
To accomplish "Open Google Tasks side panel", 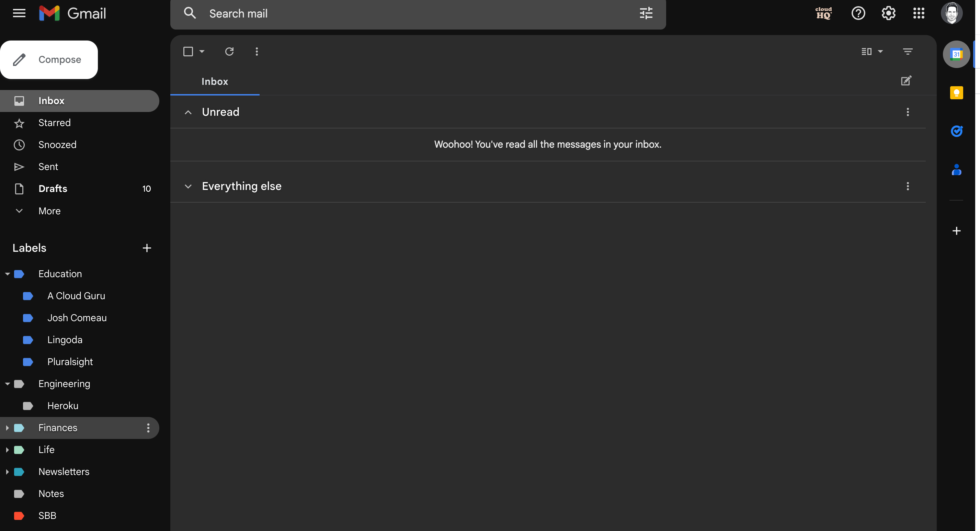I will [956, 131].
